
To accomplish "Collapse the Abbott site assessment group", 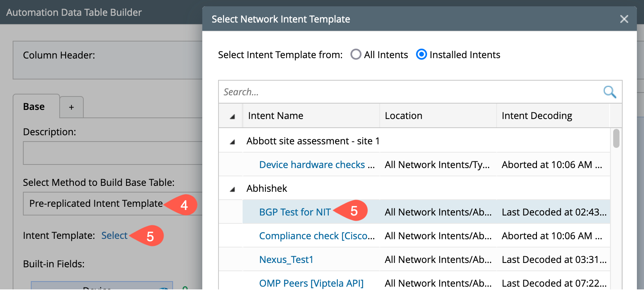I will pyautogui.click(x=232, y=142).
